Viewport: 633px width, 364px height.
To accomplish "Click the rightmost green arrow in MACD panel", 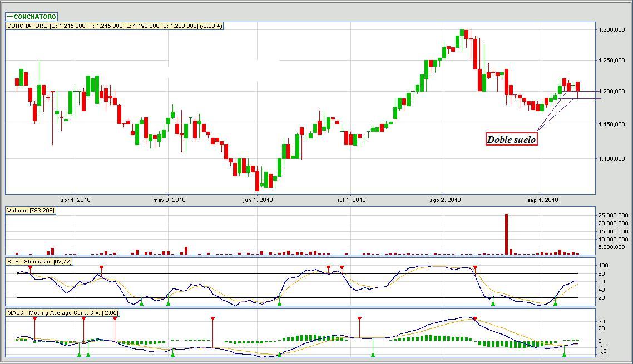I will 564,355.
